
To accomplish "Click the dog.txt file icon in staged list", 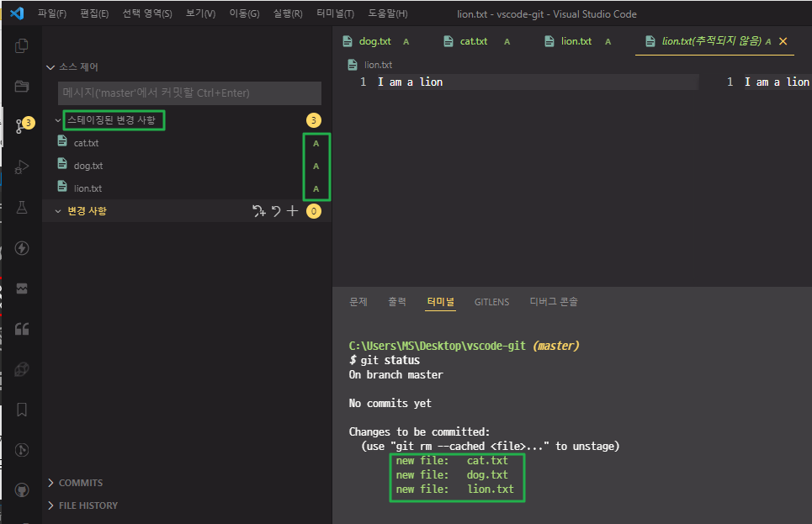I will click(x=62, y=164).
